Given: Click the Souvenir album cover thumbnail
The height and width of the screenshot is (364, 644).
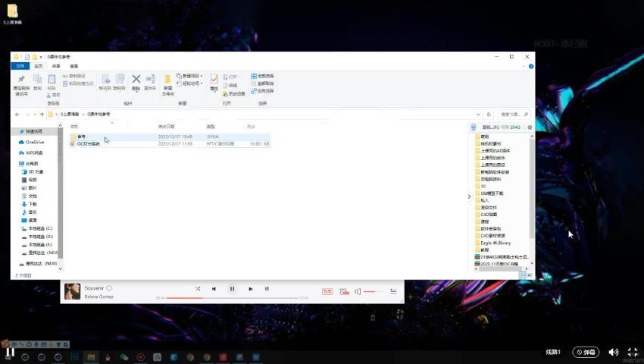Looking at the screenshot, I should [72, 291].
